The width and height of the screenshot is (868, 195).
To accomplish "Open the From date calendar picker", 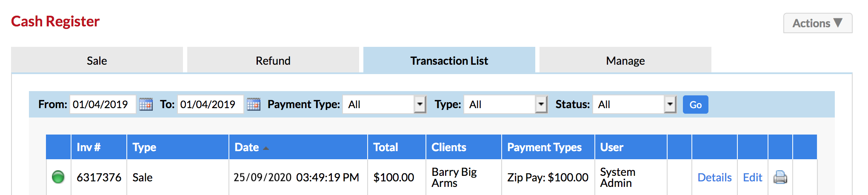I will click(x=146, y=104).
